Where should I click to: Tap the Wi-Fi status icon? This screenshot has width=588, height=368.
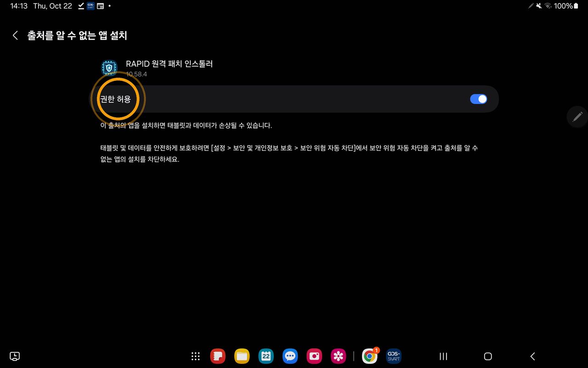548,6
